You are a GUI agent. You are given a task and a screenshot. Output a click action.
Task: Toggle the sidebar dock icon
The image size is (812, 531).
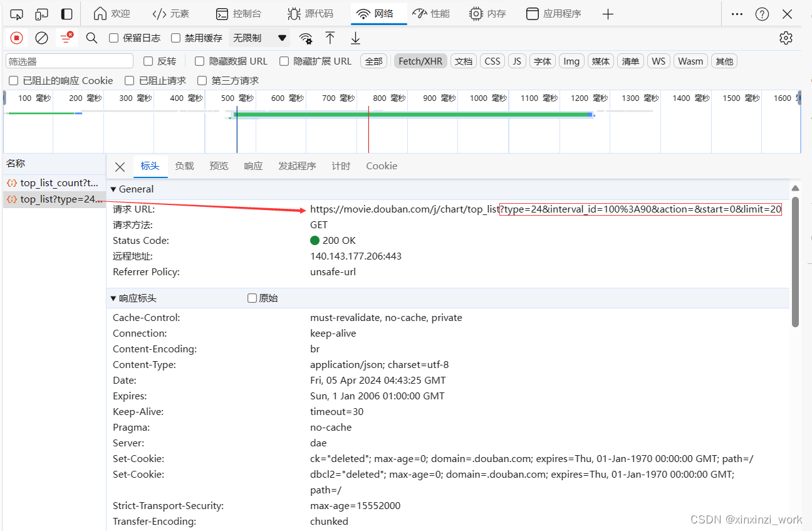click(66, 14)
